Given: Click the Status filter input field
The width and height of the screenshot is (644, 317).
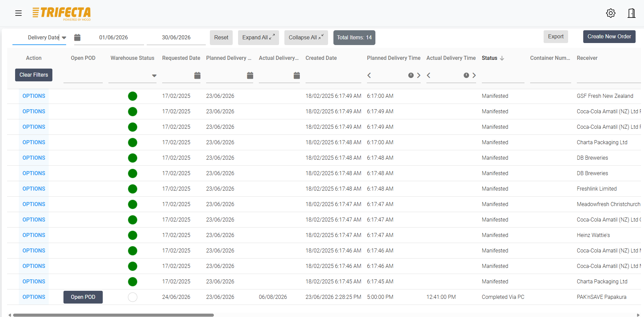Looking at the screenshot, I should [503, 76].
